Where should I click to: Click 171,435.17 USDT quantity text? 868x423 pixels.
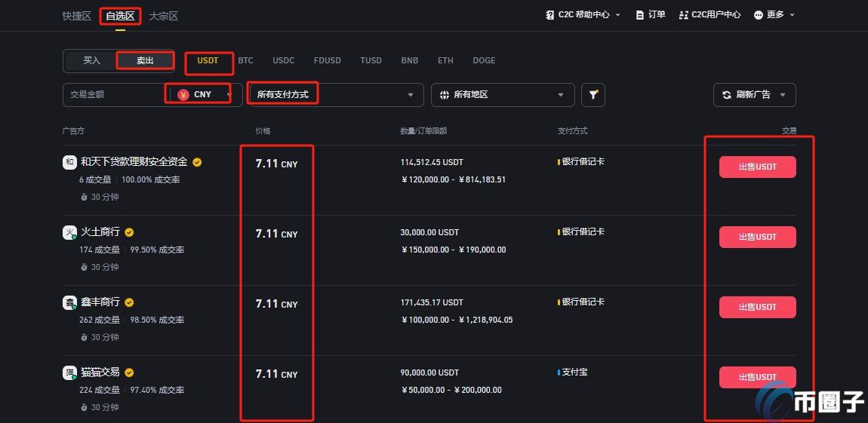[x=432, y=303]
